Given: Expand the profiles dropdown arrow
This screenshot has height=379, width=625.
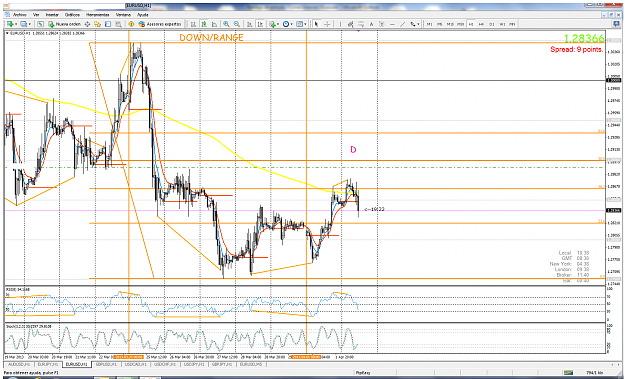Looking at the screenshot, I should 29,24.
